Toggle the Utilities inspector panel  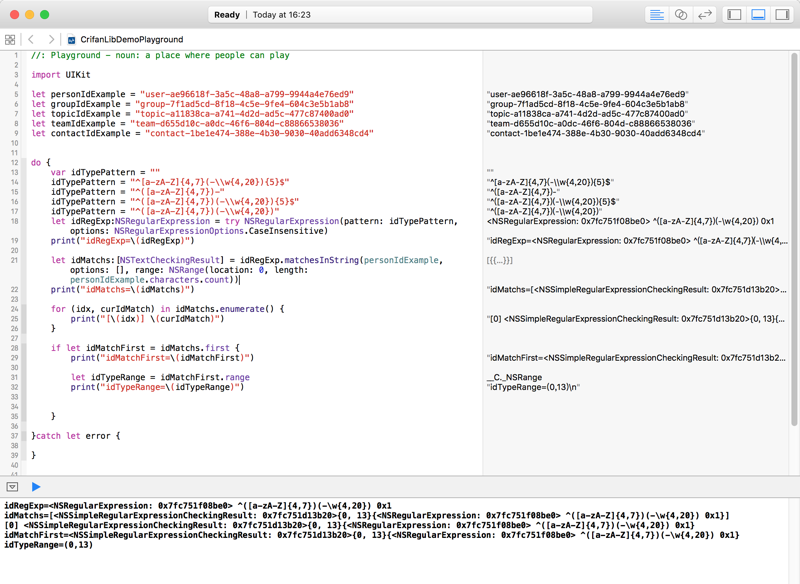click(x=782, y=15)
